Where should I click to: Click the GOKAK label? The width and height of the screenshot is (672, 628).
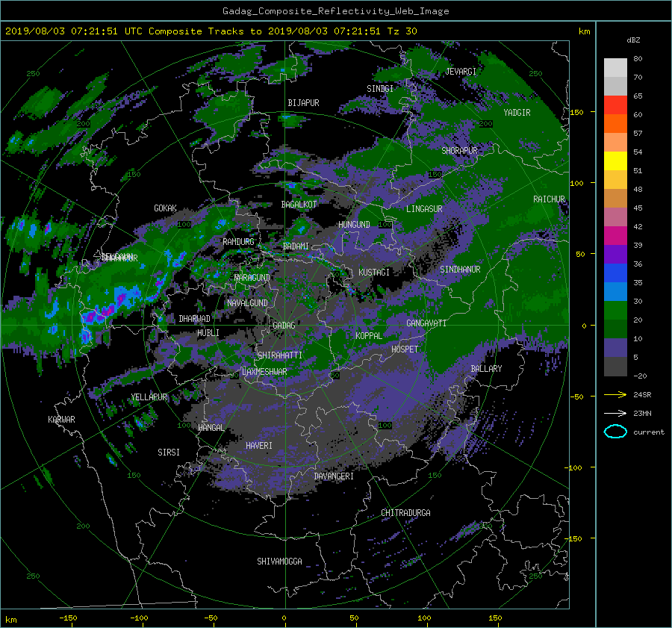click(x=166, y=208)
